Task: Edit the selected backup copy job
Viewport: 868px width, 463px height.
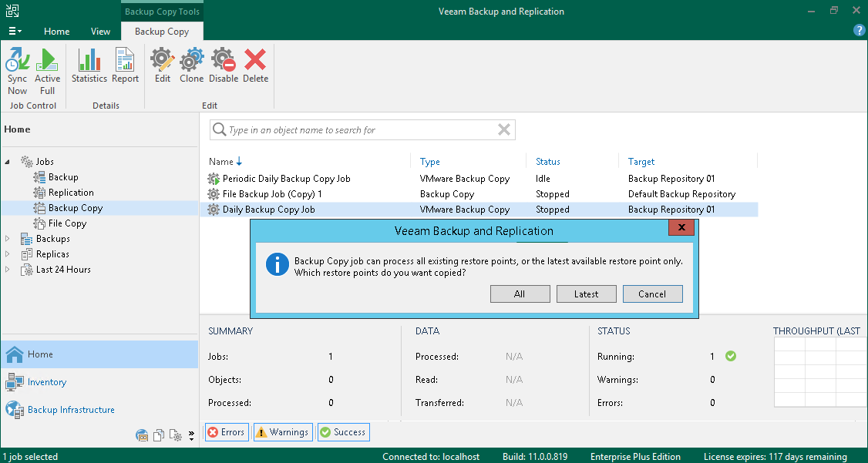Action: click(162, 65)
